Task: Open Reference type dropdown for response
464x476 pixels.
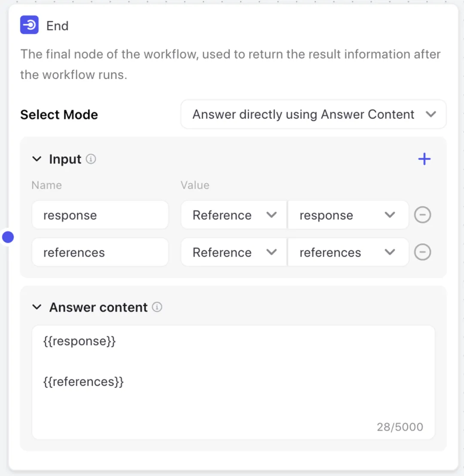Action: point(234,215)
